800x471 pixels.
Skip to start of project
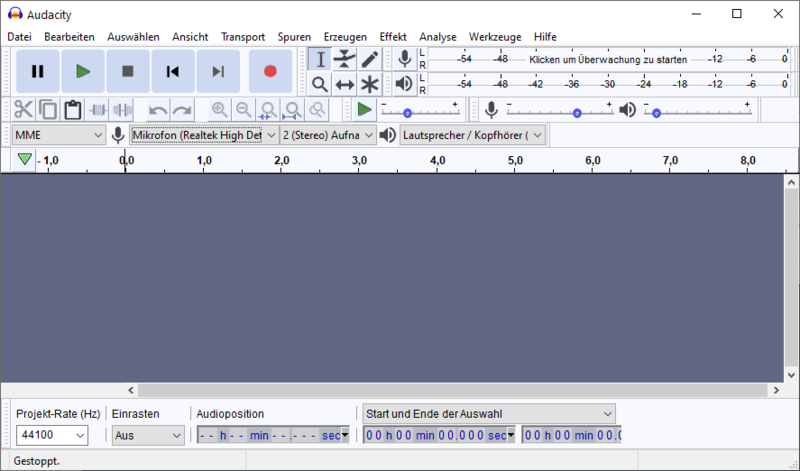173,71
